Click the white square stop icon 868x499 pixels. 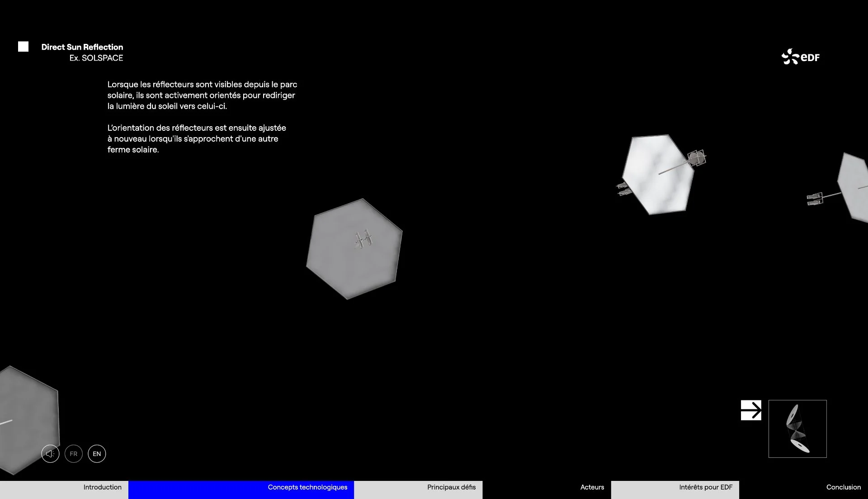click(x=23, y=47)
